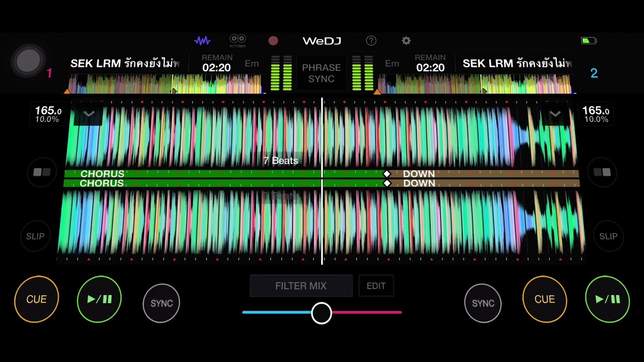Tap deck 1 REMAIN 02:20 time display
The height and width of the screenshot is (362, 644).
[216, 63]
